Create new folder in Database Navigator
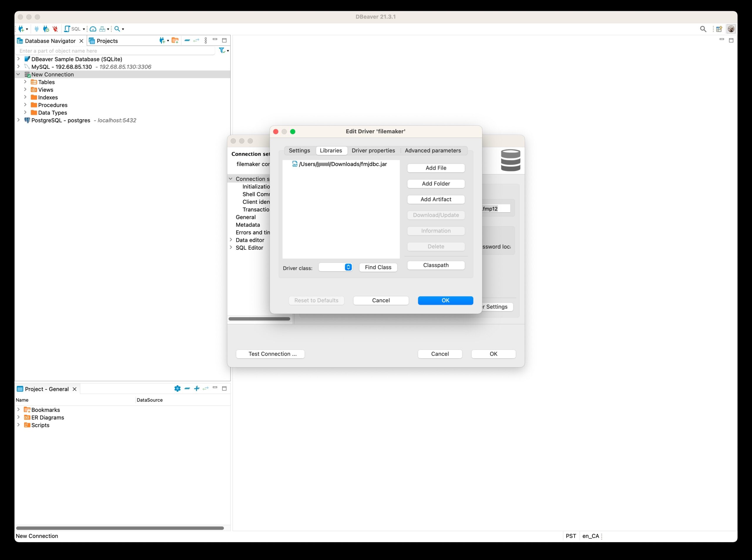This screenshot has height=560, width=752. [x=175, y=41]
